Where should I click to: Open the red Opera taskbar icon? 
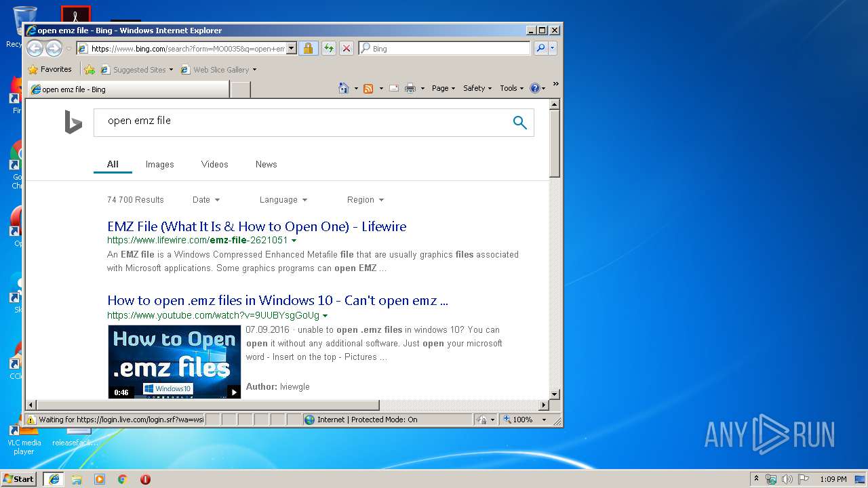point(145,479)
